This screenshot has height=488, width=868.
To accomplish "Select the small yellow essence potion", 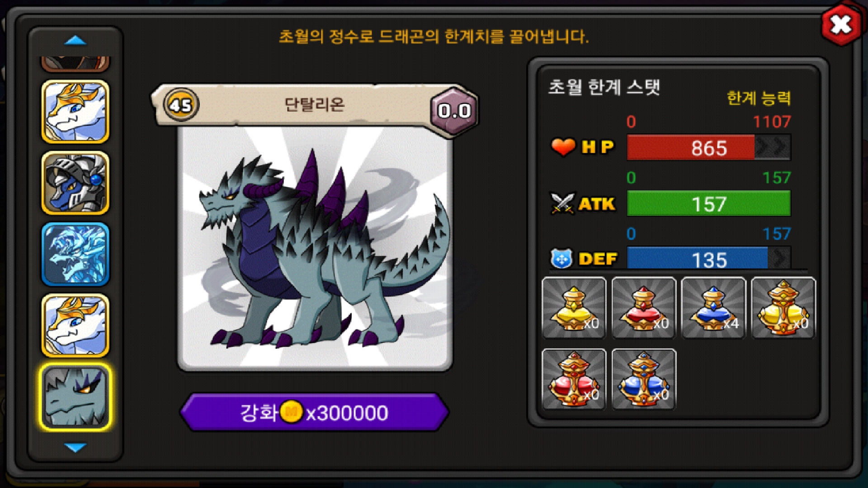I will pos(574,308).
